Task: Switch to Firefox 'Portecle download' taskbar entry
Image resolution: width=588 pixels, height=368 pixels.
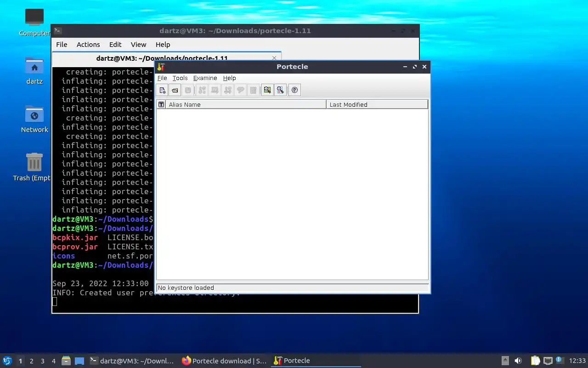Action: click(224, 361)
